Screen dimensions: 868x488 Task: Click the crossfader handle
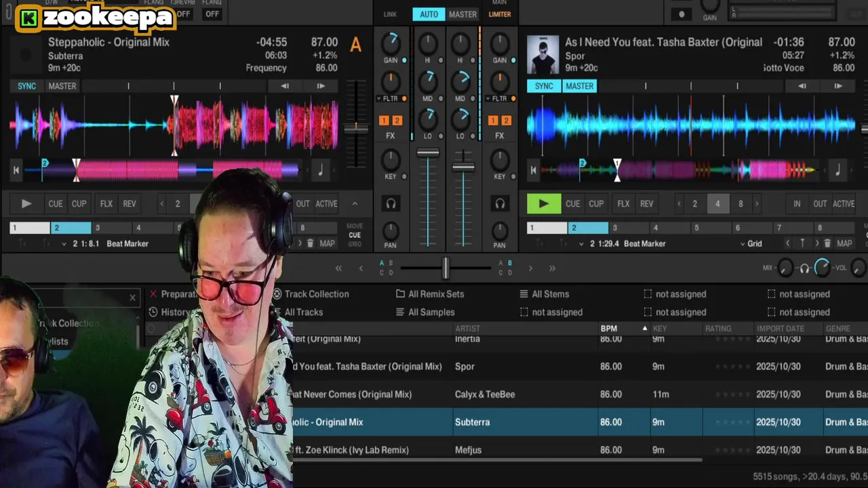pos(446,268)
